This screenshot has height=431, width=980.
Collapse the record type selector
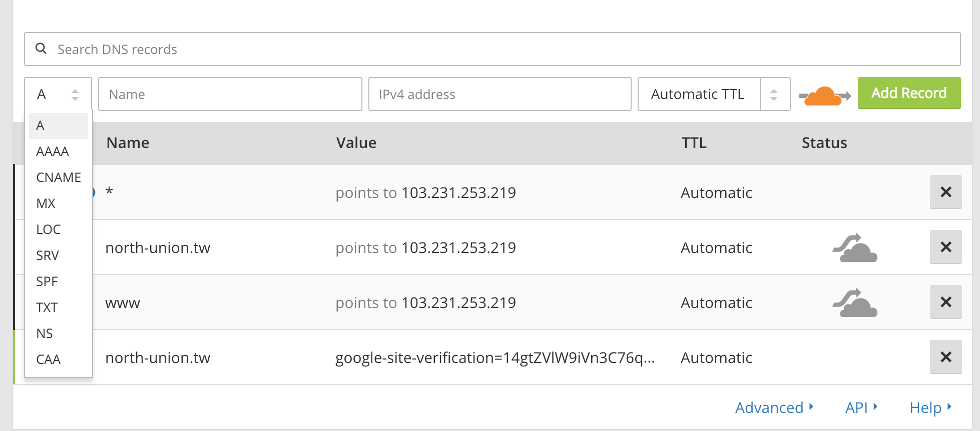pos(58,94)
